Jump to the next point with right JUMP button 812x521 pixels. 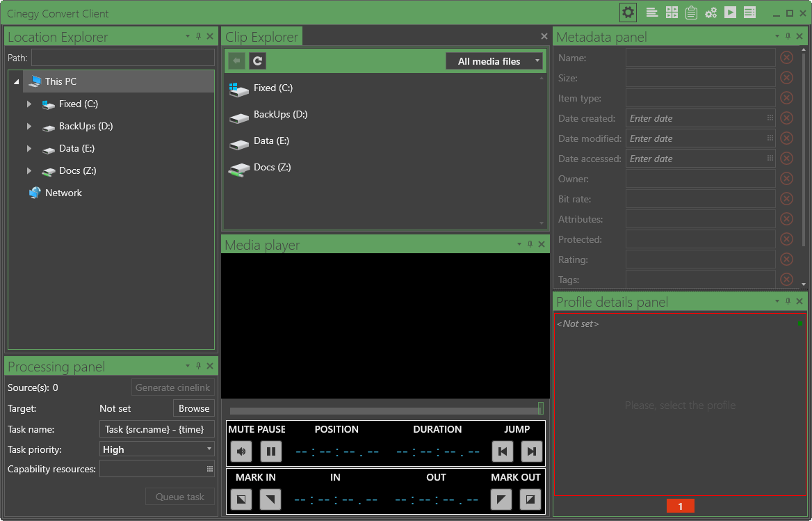click(x=531, y=451)
